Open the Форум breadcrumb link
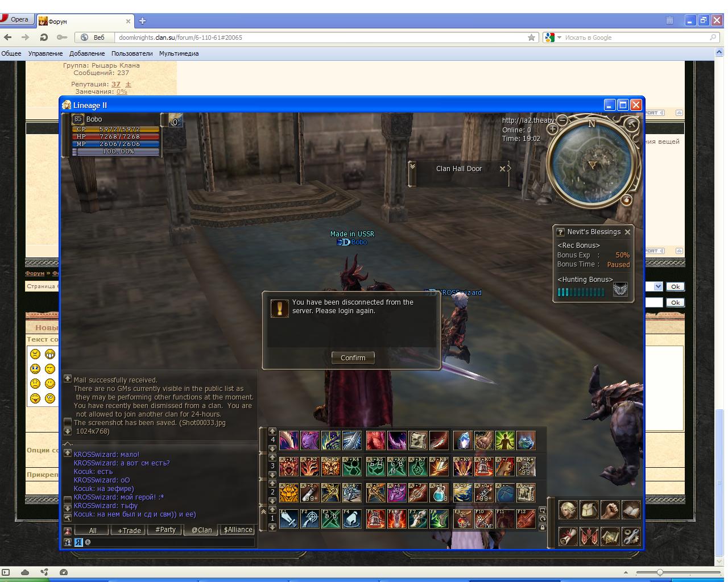 point(35,273)
